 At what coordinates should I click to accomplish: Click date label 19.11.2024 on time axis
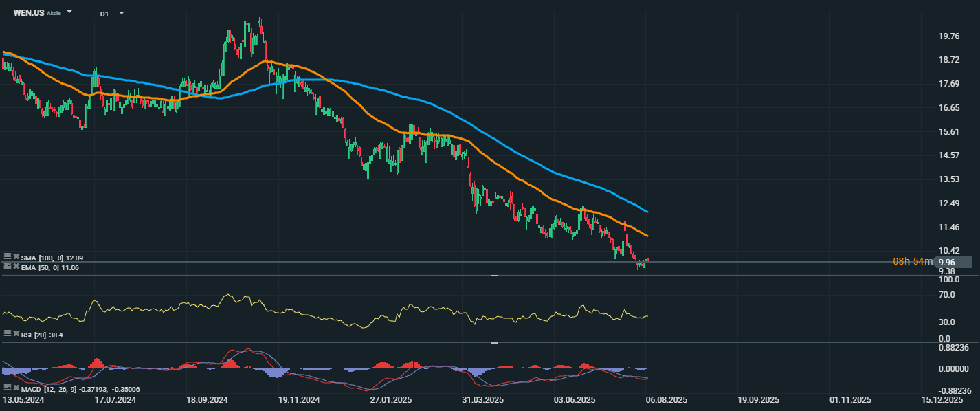299,399
